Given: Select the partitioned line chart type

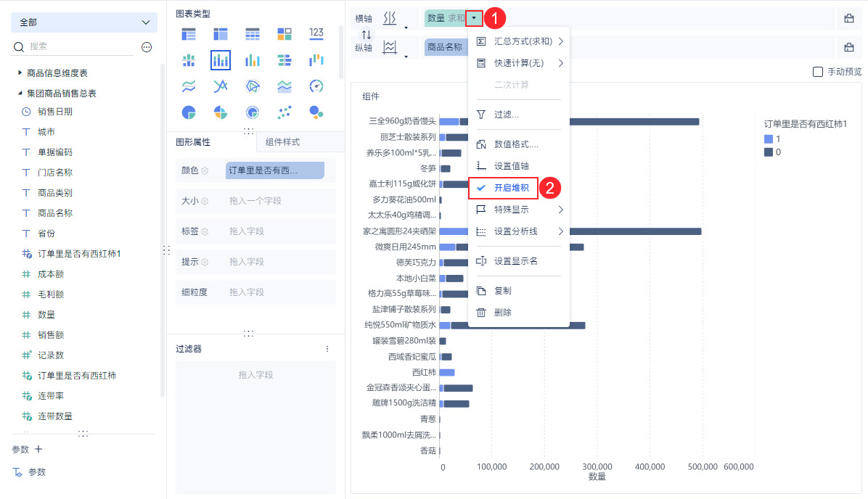Looking at the screenshot, I should [189, 86].
